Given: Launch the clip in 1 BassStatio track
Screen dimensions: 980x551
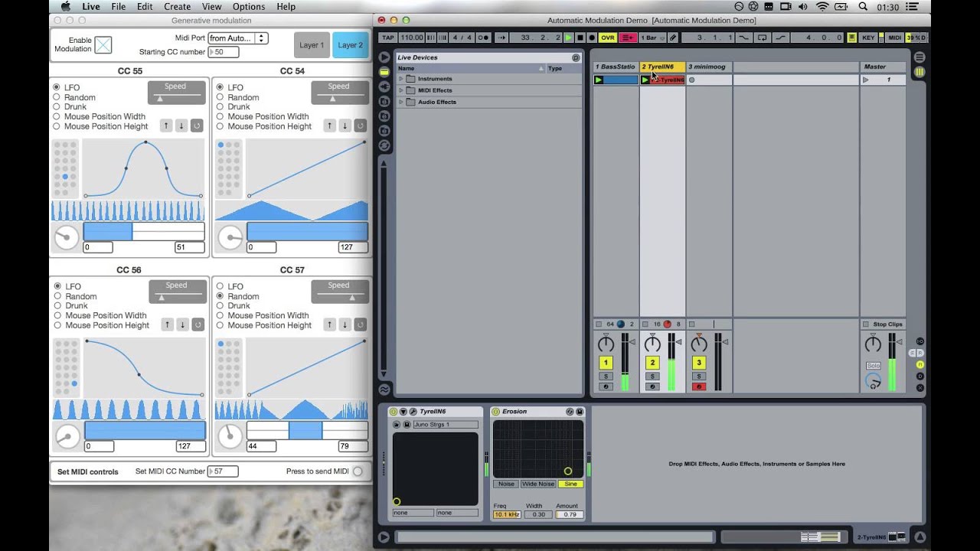Looking at the screenshot, I should coord(599,80).
